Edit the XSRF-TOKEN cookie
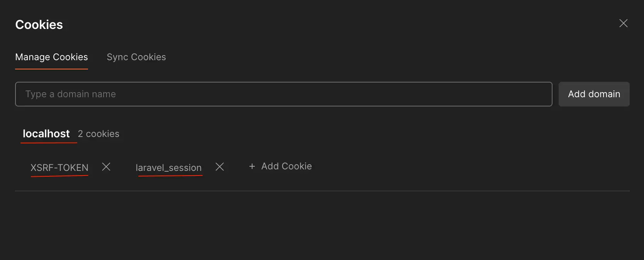 59,167
